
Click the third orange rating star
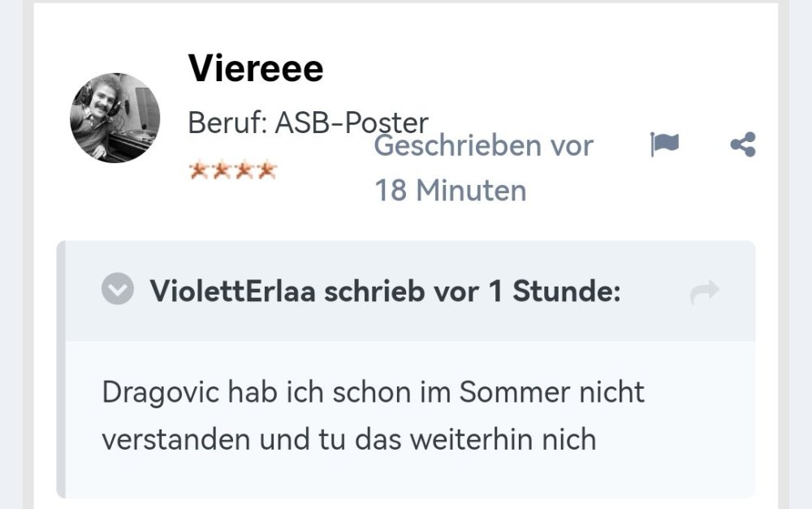244,171
